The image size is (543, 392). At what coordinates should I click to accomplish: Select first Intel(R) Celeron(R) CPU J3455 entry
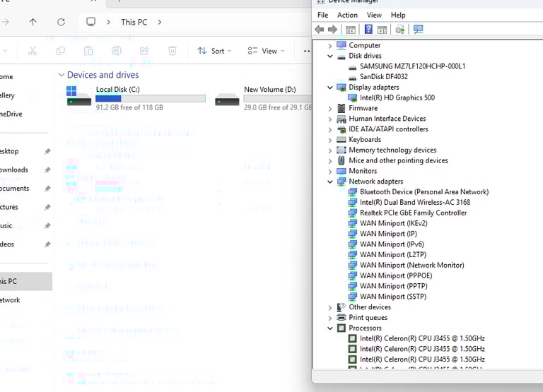422,338
